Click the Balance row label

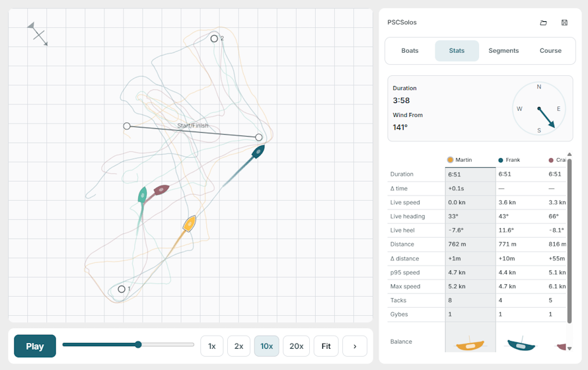pyautogui.click(x=401, y=342)
